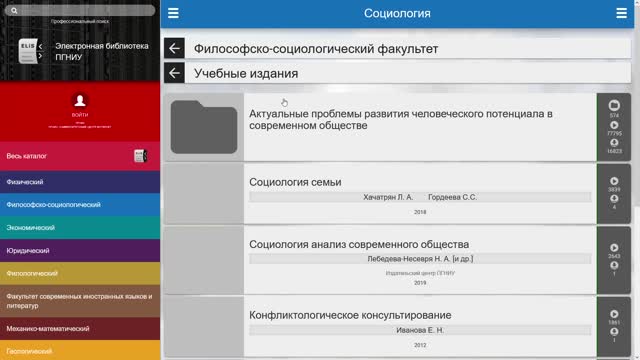Image resolution: width=640 pixels, height=360 pixels.
Task: Click the download icon for Конфликтологическое консультирование
Action: 614,332
